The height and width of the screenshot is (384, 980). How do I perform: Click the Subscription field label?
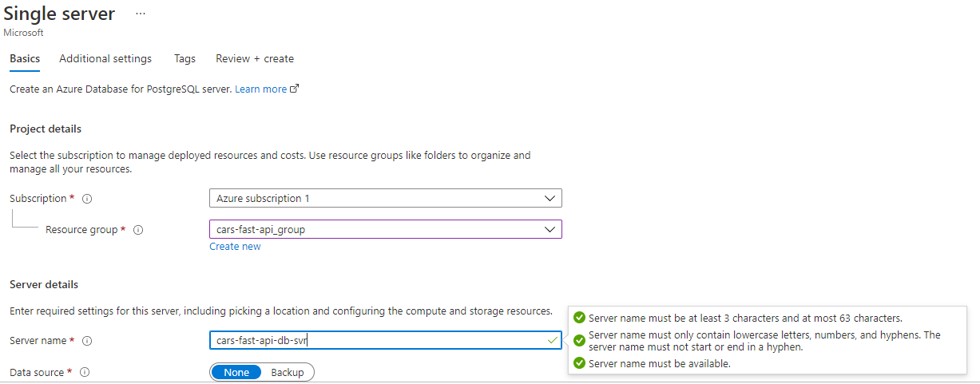pyautogui.click(x=39, y=199)
